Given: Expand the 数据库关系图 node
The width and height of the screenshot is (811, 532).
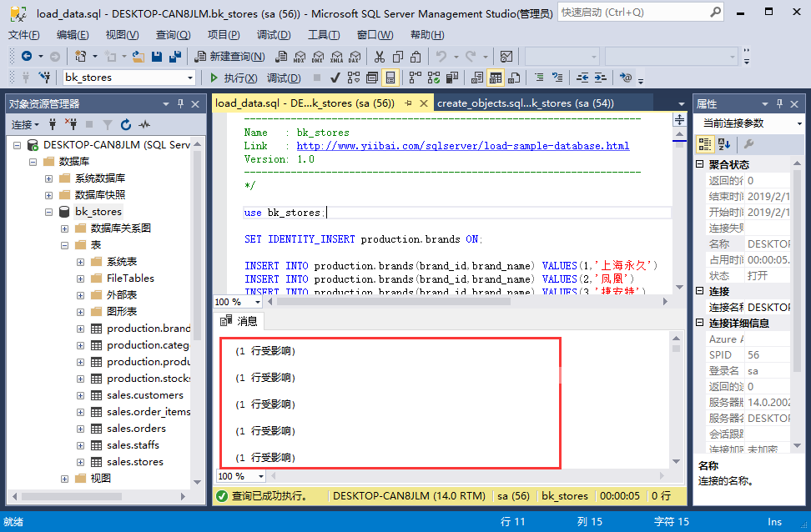Looking at the screenshot, I should (x=64, y=228).
